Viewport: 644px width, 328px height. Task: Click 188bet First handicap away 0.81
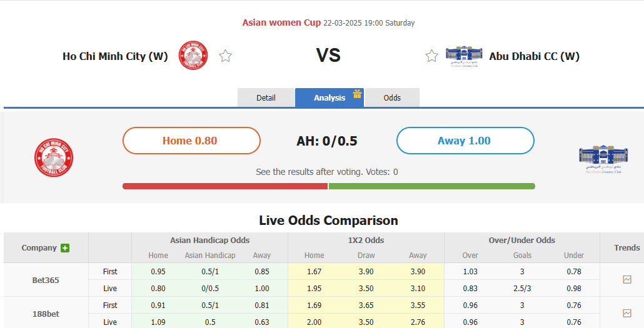pos(261,305)
